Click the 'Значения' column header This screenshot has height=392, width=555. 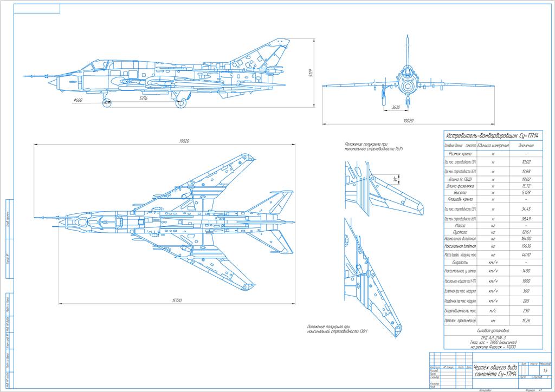[x=526, y=145]
